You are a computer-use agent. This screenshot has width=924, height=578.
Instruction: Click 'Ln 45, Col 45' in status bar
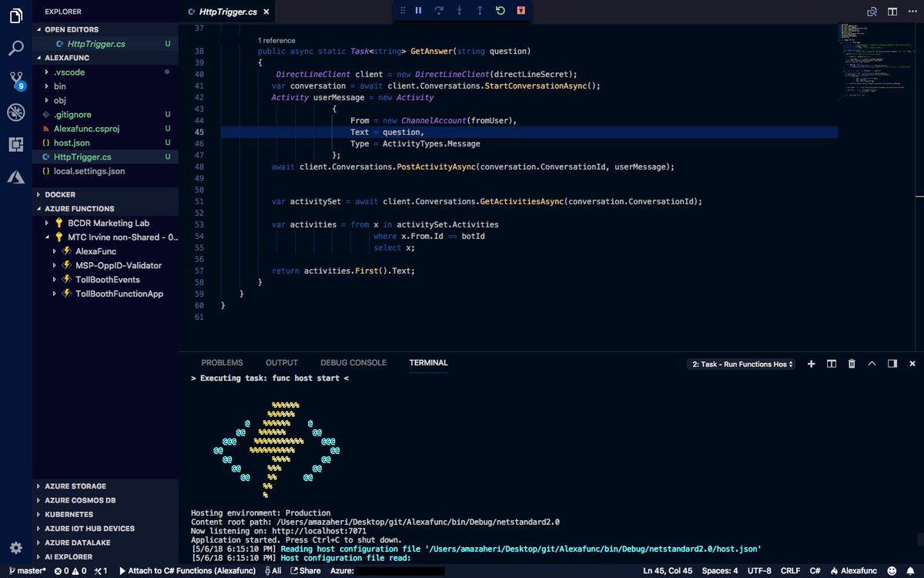pos(668,571)
